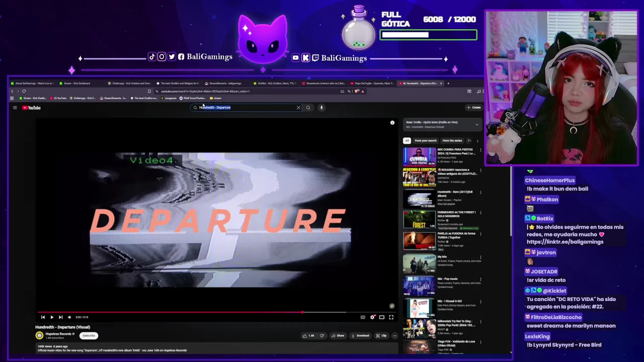Open the PEAK Scout Plushie bookmark
The width and height of the screenshot is (644, 362).
(192, 98)
